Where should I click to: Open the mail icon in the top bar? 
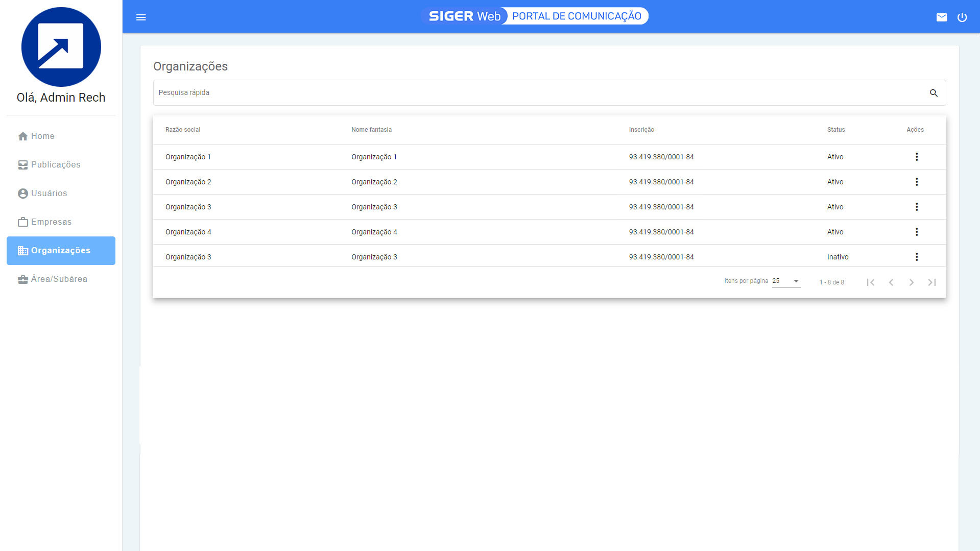pyautogui.click(x=942, y=17)
